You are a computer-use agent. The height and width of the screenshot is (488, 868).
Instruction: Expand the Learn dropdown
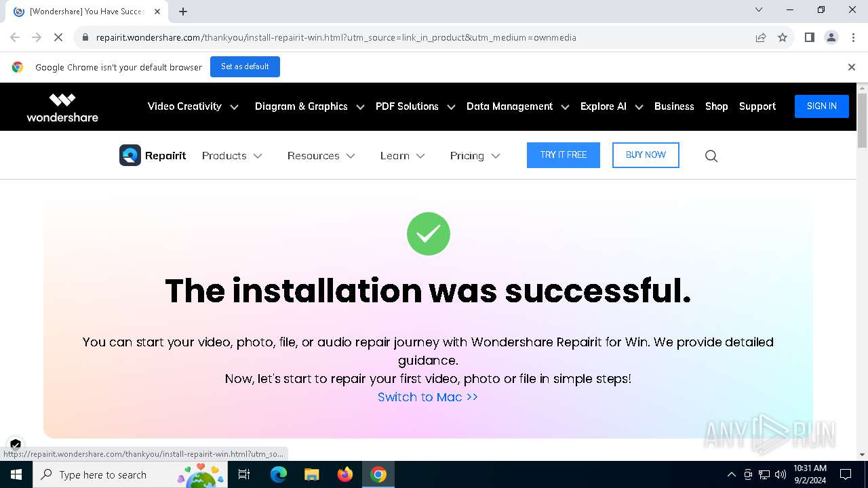pos(403,156)
